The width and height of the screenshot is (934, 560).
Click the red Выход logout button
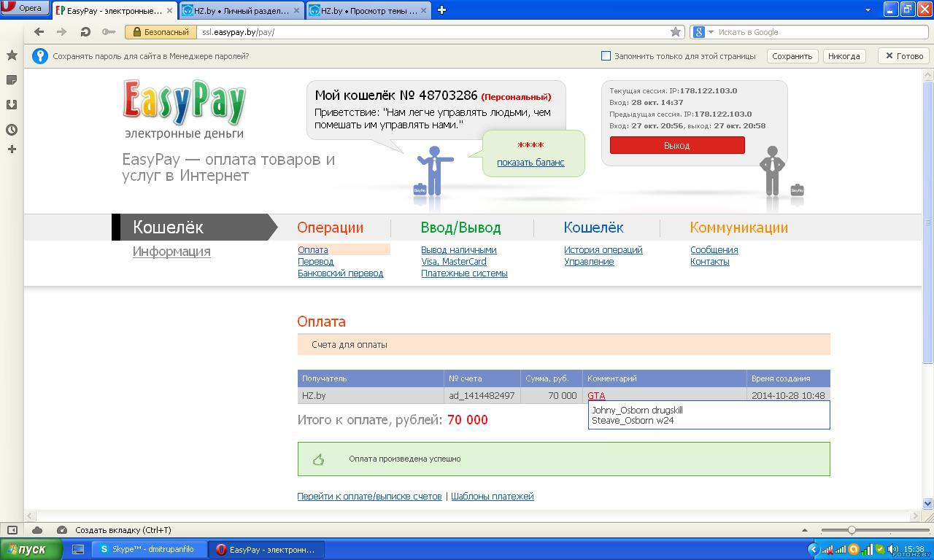coord(677,145)
